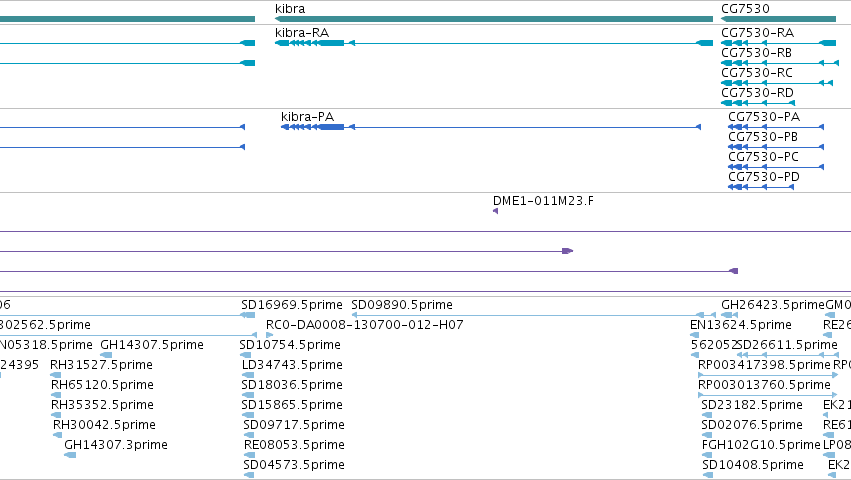Select the RE08053.5prime EST label
The image size is (851, 480).
[x=294, y=445]
